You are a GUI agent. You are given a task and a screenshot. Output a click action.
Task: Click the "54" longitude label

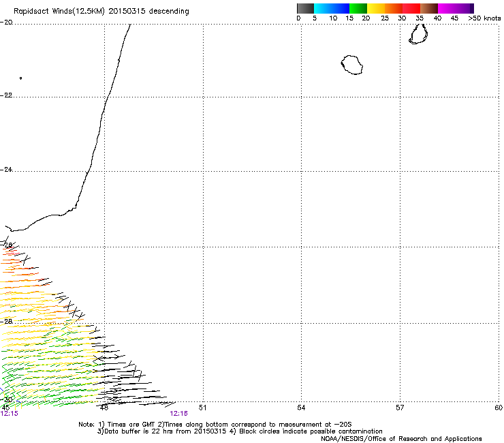pyautogui.click(x=301, y=408)
